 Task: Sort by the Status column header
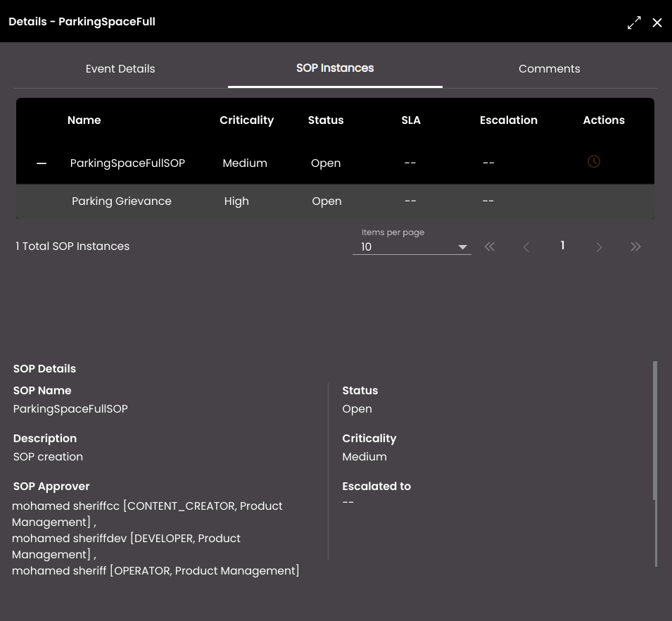point(326,120)
